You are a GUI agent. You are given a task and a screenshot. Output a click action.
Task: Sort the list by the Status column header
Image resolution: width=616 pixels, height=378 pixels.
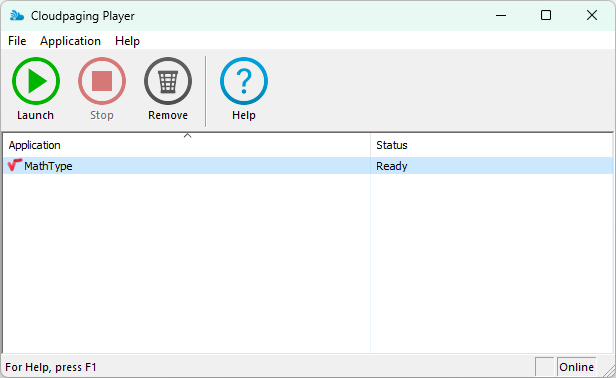click(491, 145)
